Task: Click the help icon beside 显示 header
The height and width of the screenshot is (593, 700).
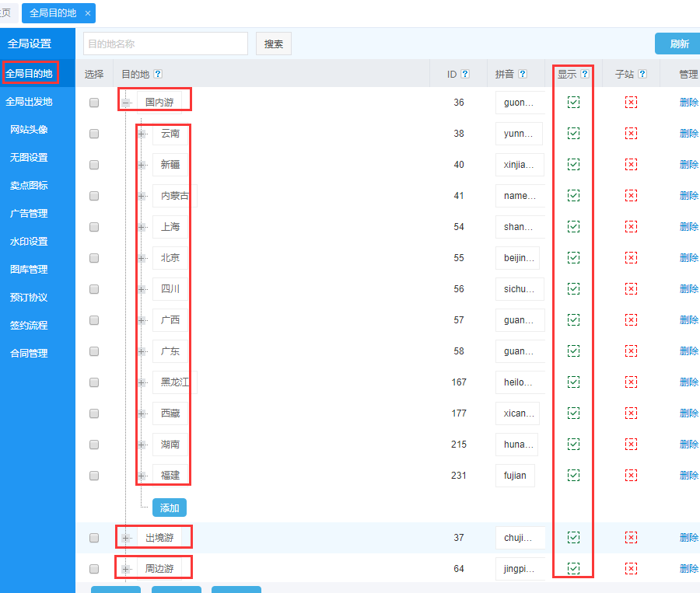Action: point(585,75)
